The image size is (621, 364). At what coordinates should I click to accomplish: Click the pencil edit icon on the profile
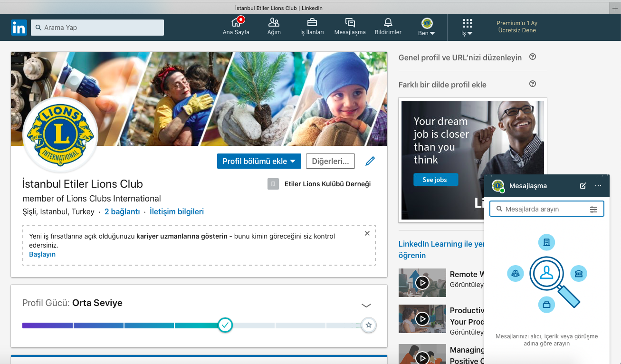pos(370,161)
